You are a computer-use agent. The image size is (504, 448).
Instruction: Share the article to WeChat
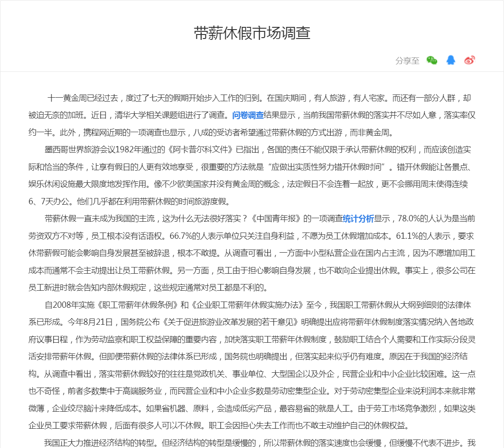pos(432,60)
